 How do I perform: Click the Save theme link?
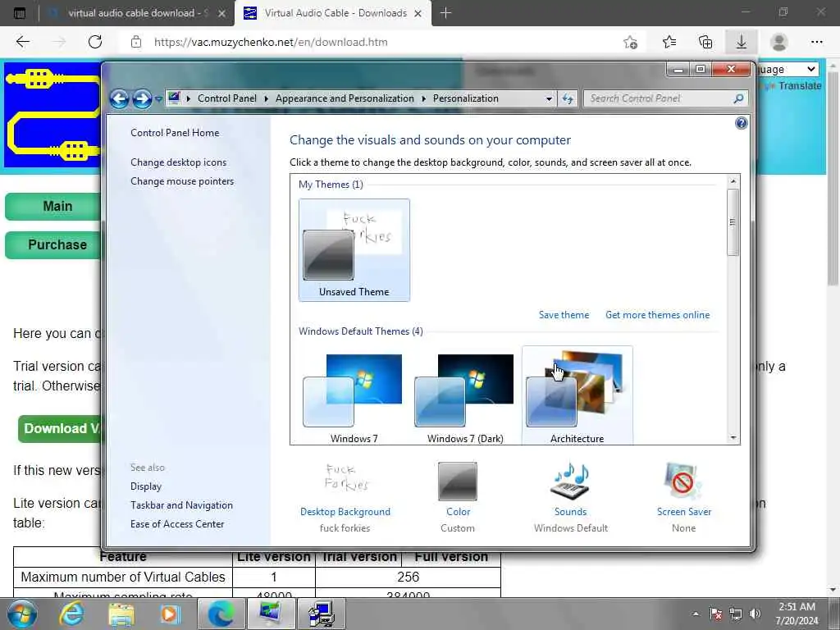[x=564, y=315]
